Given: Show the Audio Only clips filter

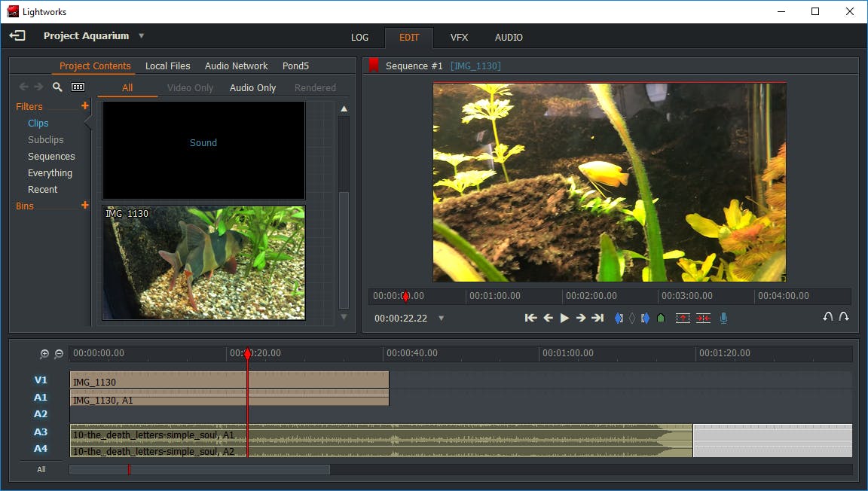Looking at the screenshot, I should 252,88.
